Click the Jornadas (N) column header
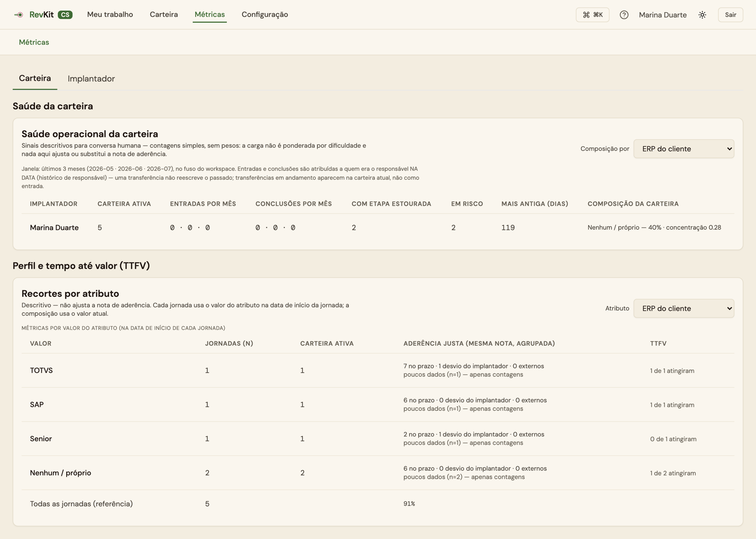Viewport: 756px width, 539px height. click(229, 344)
